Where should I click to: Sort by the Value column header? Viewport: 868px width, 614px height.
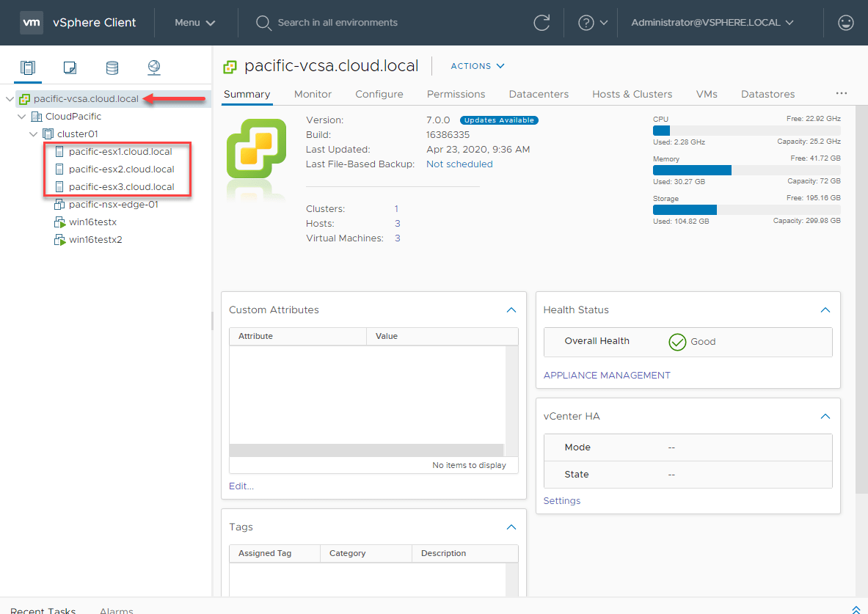tap(442, 336)
